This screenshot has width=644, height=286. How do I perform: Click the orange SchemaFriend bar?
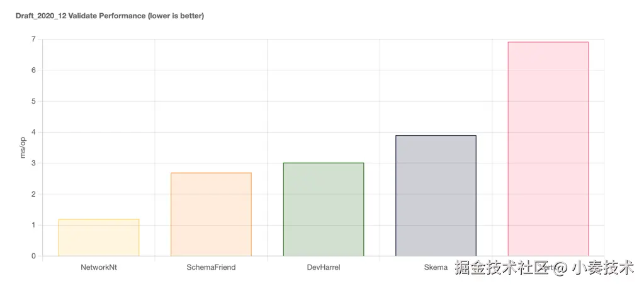pyautogui.click(x=211, y=214)
